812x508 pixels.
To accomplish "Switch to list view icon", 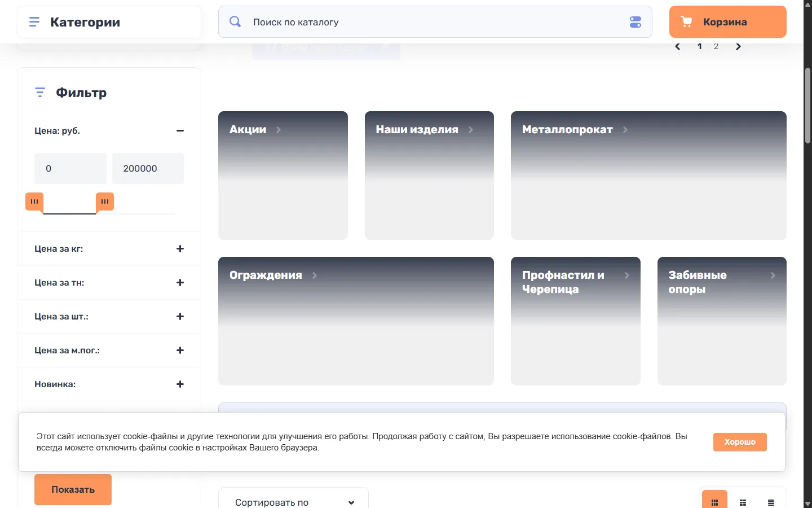I will click(x=771, y=502).
